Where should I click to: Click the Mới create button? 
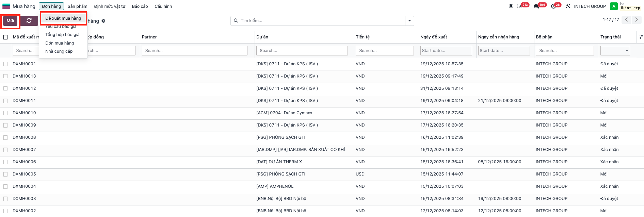[x=10, y=21]
